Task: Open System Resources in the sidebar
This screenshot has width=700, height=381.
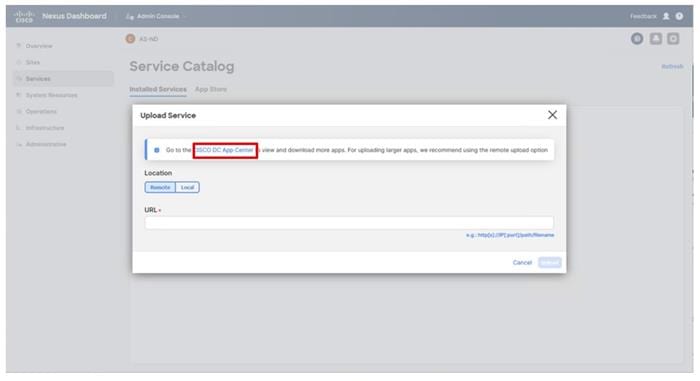Action: click(51, 95)
